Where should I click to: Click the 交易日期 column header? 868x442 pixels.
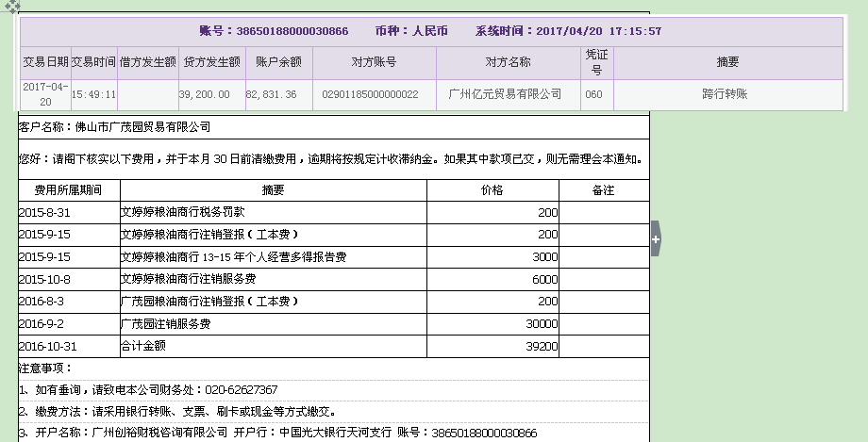[x=45, y=62]
